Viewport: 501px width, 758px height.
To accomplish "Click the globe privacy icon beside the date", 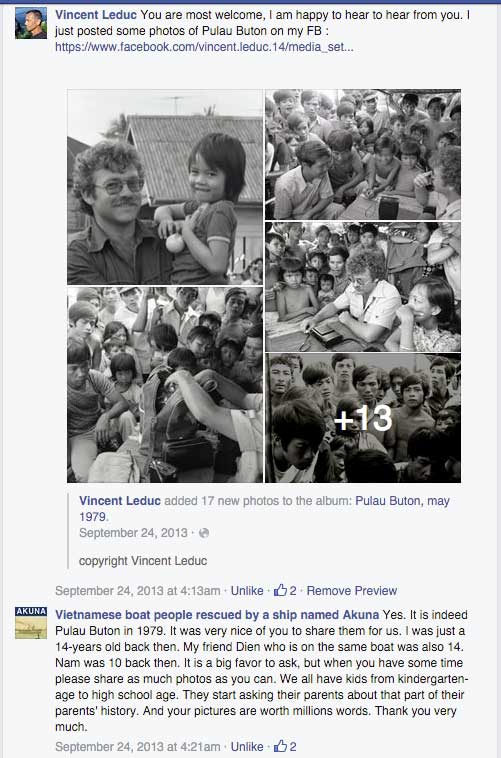I will click(204, 533).
